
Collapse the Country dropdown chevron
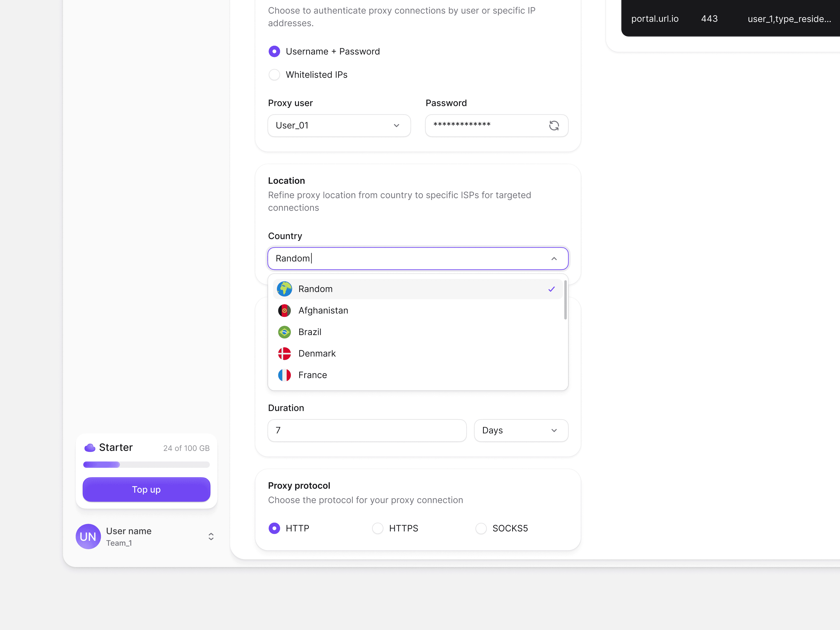pyautogui.click(x=554, y=259)
